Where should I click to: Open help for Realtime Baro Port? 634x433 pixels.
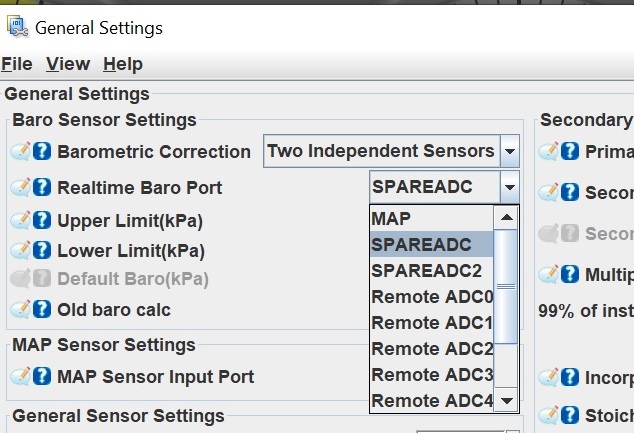coord(42,187)
